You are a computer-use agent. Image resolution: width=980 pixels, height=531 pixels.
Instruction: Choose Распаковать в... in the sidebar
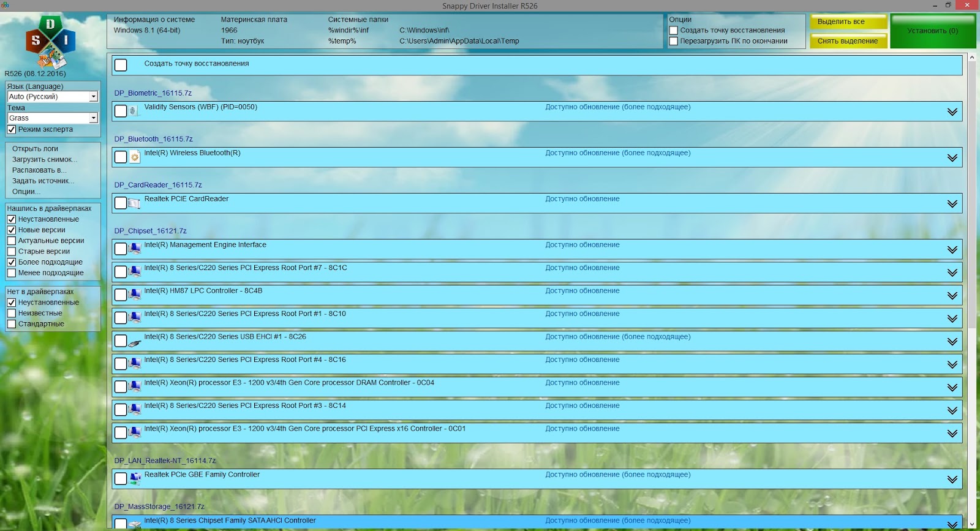point(39,170)
